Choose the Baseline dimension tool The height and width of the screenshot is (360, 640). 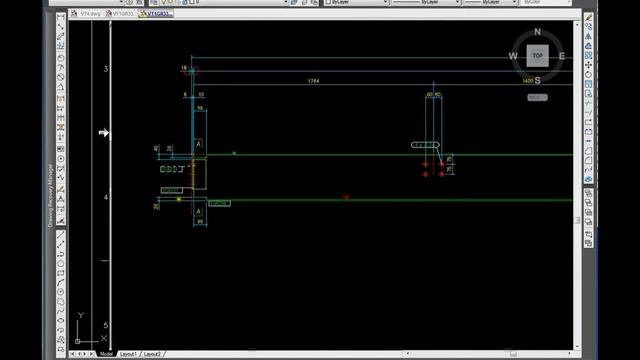pyautogui.click(x=61, y=108)
